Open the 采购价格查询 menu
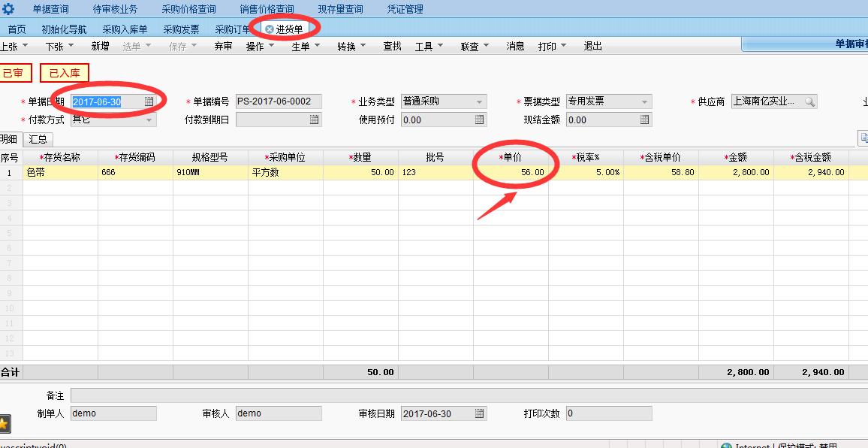 pyautogui.click(x=188, y=9)
